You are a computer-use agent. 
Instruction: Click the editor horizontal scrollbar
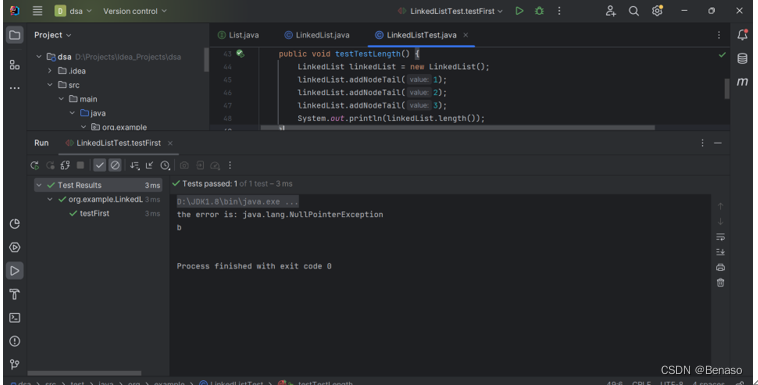tap(457, 128)
